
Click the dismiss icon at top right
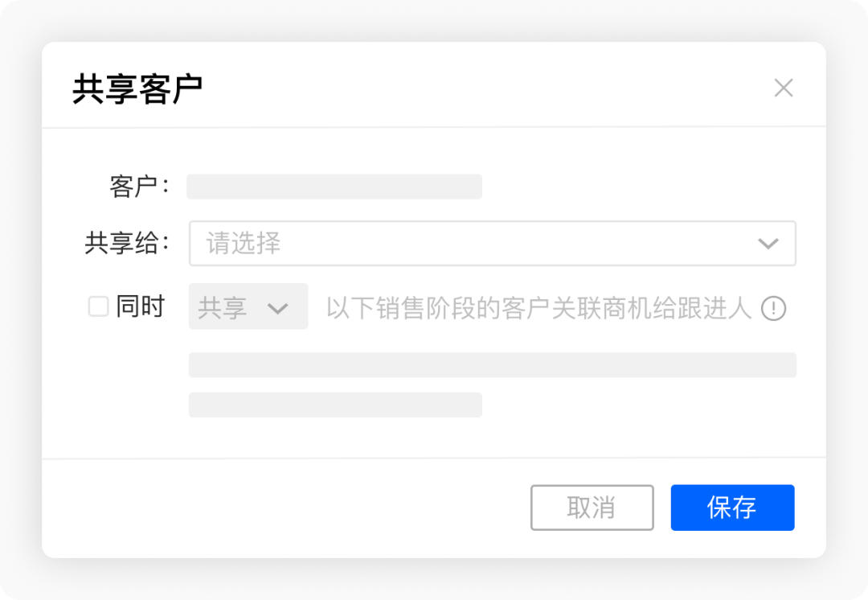coord(784,88)
